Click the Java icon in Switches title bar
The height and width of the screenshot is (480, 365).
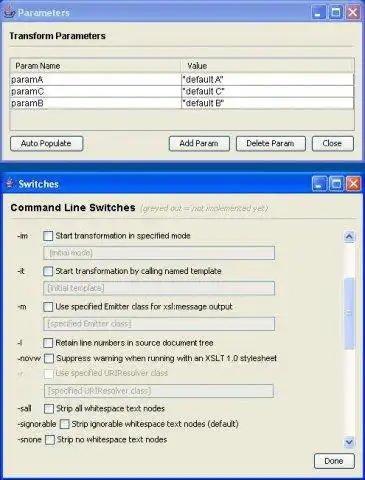(10, 183)
